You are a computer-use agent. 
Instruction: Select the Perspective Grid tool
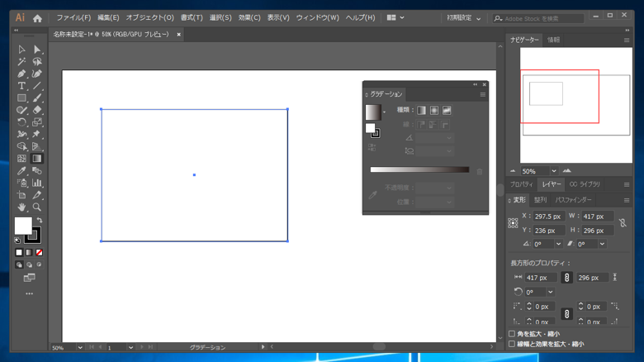click(37, 146)
